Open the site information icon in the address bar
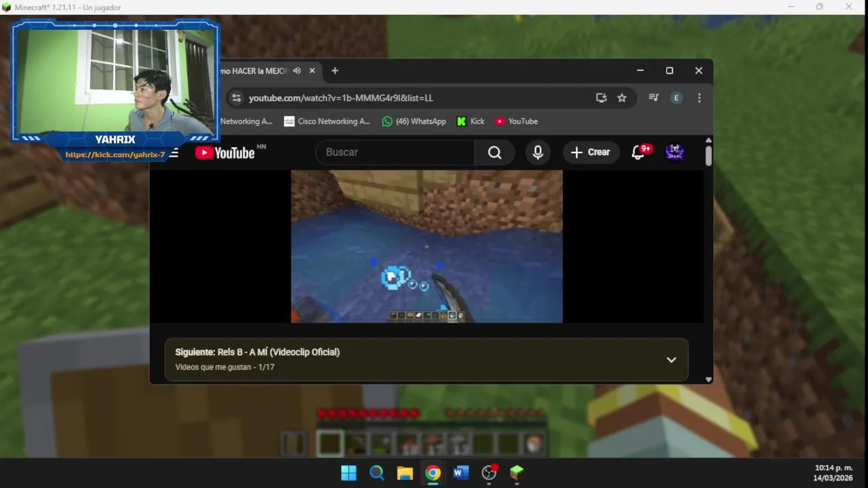Image resolution: width=868 pixels, height=488 pixels. [x=236, y=98]
